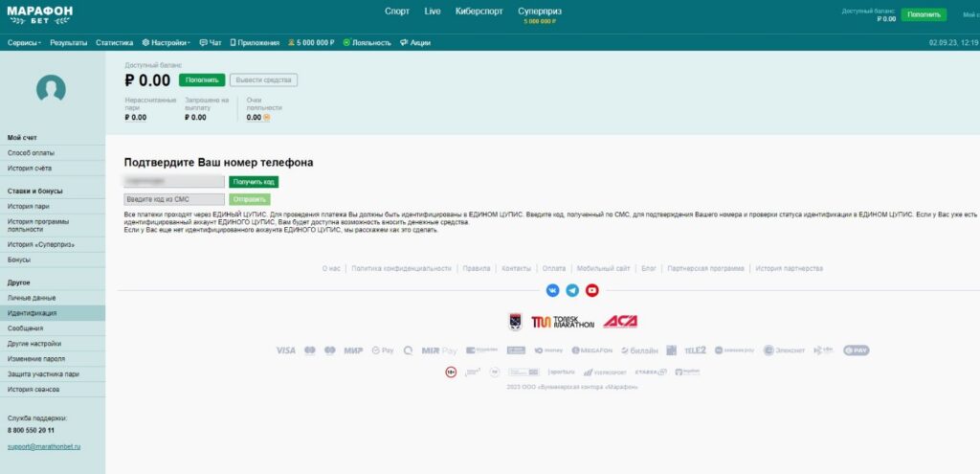This screenshot has height=474, width=980.
Task: Click the user avatar icon
Action: (52, 89)
